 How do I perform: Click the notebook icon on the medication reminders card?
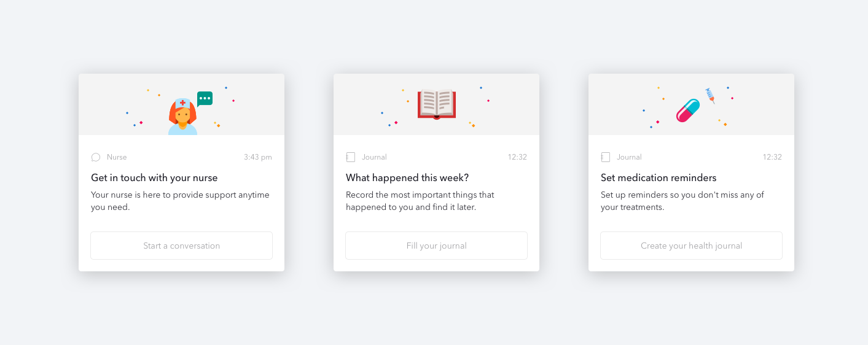(606, 157)
